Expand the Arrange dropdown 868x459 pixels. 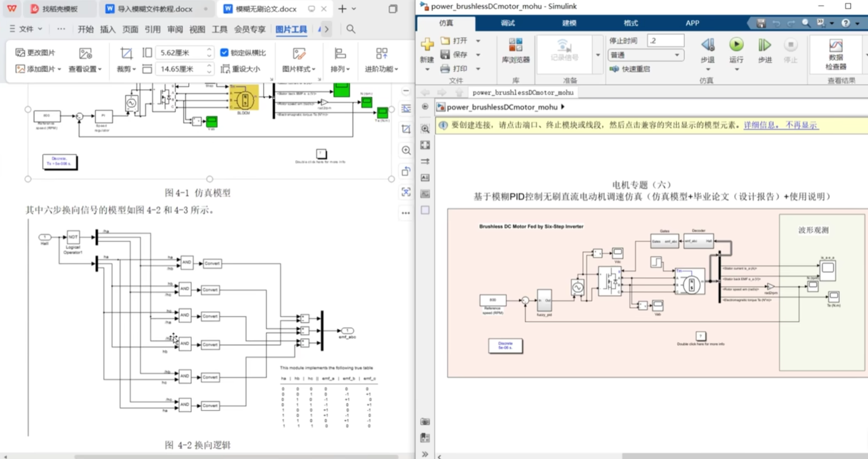(x=340, y=69)
